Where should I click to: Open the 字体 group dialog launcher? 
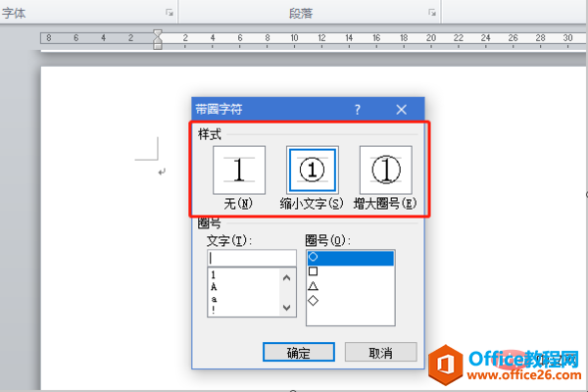[170, 14]
